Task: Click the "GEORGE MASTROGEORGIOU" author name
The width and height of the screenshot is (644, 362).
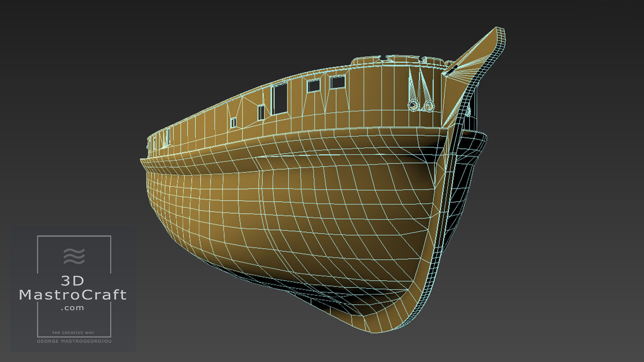Action: tap(73, 341)
